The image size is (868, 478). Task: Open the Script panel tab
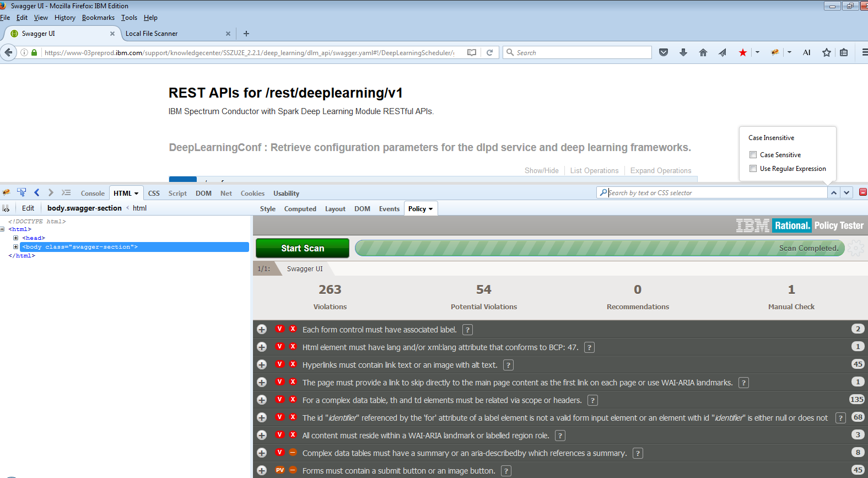[177, 194]
